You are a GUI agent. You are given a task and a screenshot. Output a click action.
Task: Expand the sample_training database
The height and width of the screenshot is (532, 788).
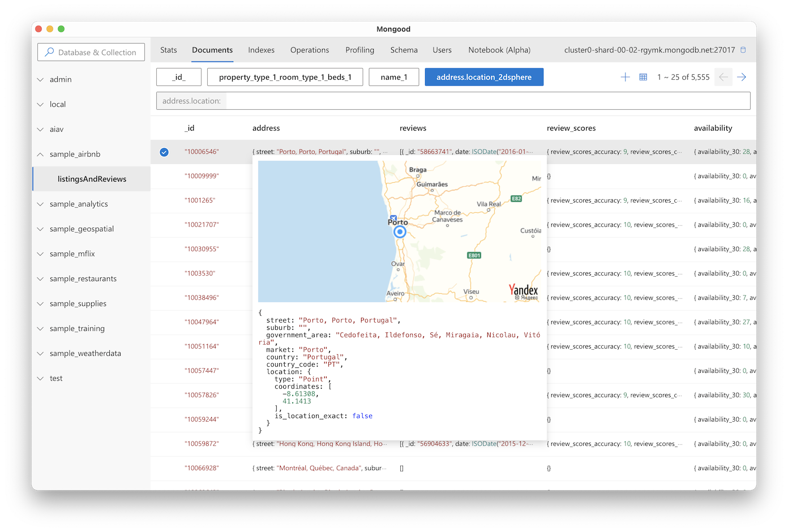coord(40,328)
